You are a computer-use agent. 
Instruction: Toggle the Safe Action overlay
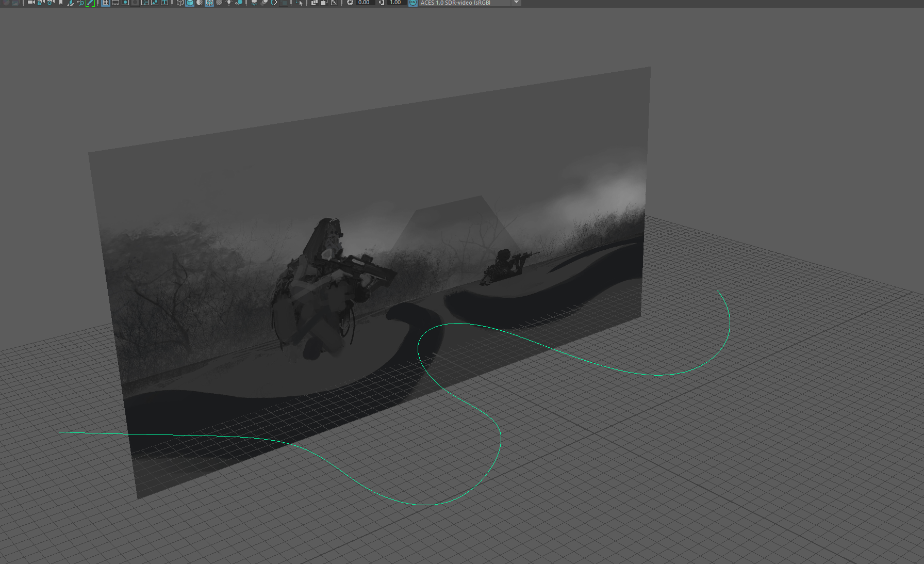[155, 3]
